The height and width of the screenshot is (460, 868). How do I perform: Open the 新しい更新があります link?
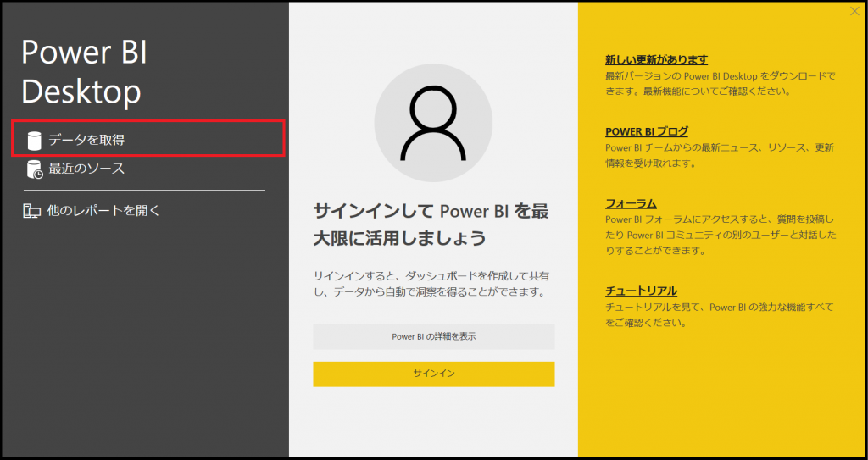point(657,60)
